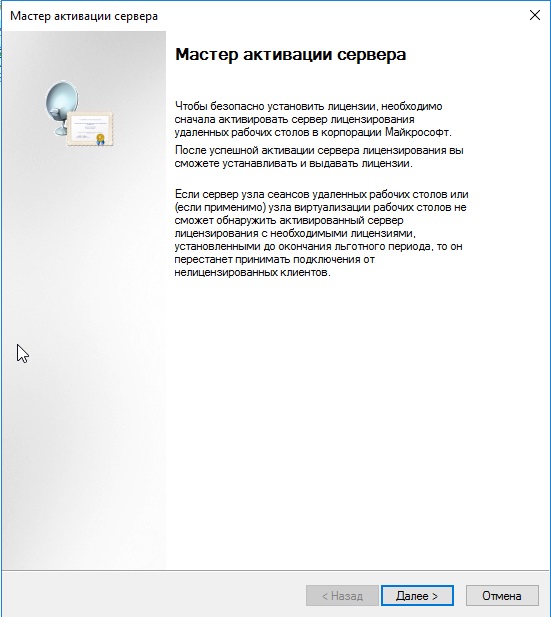This screenshot has width=551, height=617.
Task: Click the bold heading Мастер активации сервера
Action: [290, 54]
